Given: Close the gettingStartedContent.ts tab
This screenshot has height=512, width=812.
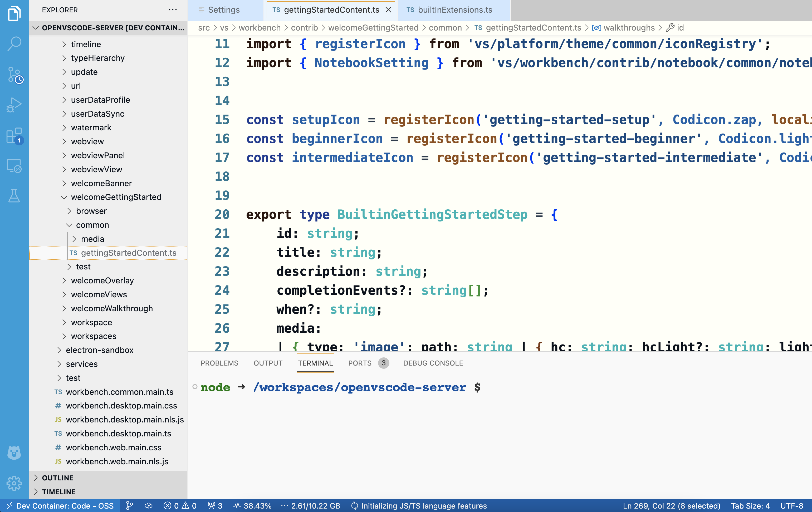Looking at the screenshot, I should pos(388,10).
